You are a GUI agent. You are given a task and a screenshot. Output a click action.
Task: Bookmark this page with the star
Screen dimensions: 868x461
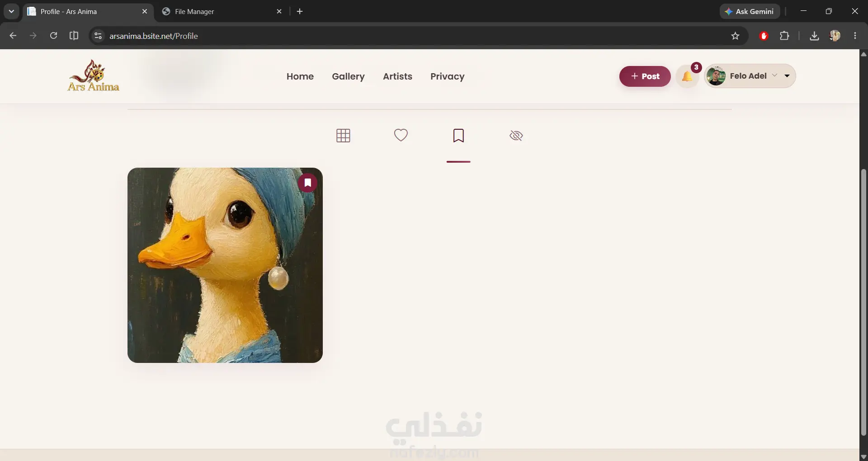(x=735, y=36)
